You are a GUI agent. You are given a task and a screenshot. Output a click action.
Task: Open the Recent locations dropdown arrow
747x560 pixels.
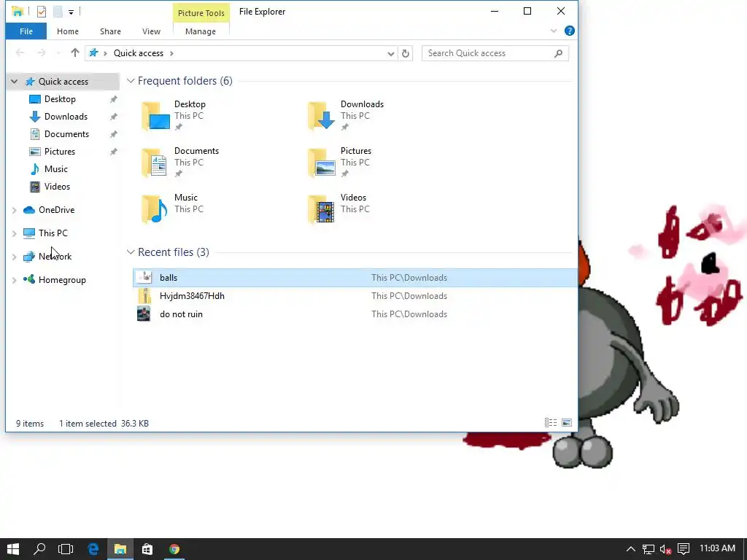(58, 53)
